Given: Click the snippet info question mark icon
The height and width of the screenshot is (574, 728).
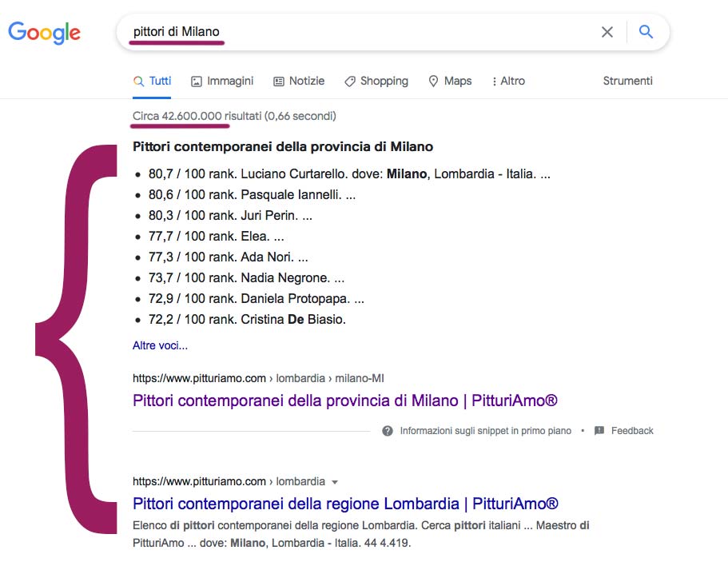Looking at the screenshot, I should pos(388,431).
